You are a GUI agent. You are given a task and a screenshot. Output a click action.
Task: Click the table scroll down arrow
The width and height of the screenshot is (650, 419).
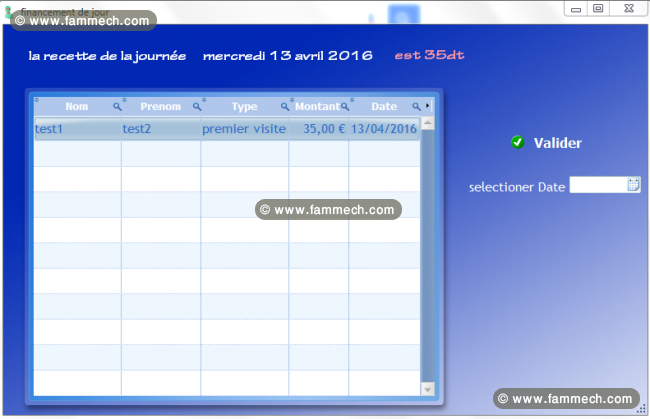(x=427, y=389)
